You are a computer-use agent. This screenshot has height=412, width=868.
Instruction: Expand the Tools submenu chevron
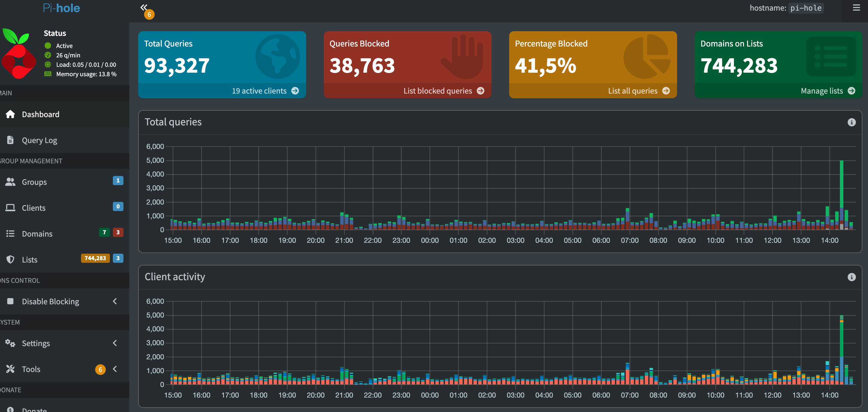pyautogui.click(x=115, y=369)
